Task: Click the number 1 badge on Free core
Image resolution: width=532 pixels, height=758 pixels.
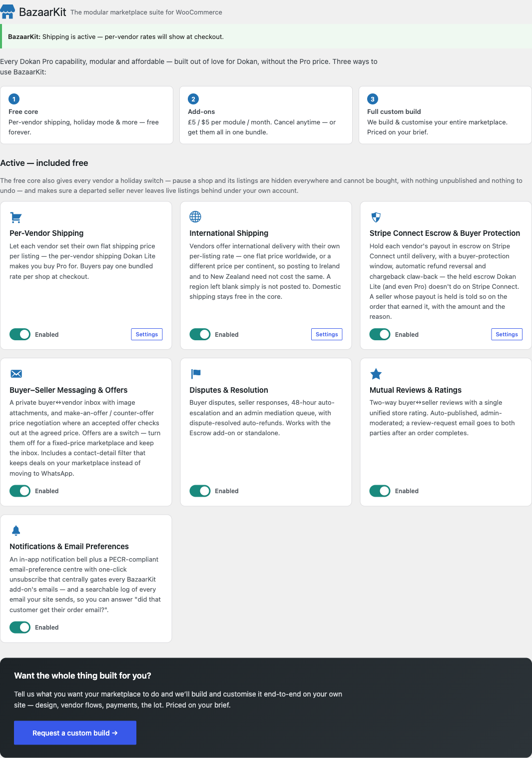Action: 14,99
